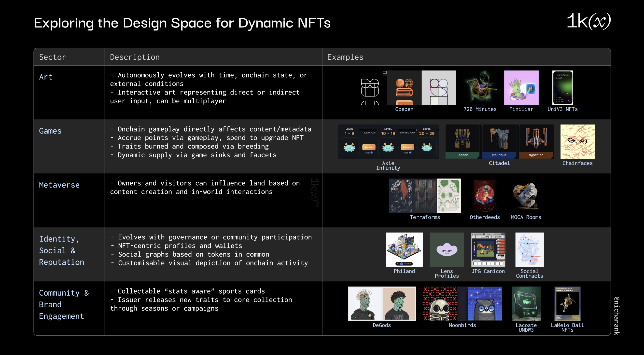Select the Terraforms label text

click(425, 217)
